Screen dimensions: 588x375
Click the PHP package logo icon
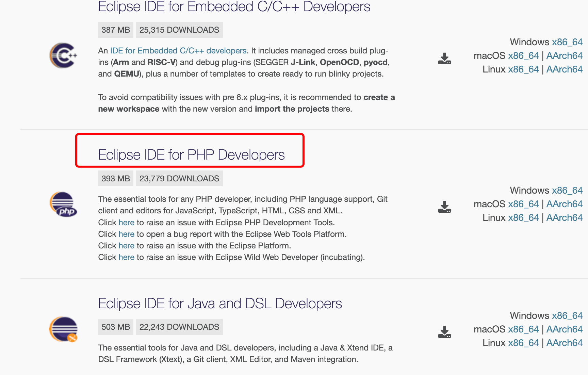(63, 204)
